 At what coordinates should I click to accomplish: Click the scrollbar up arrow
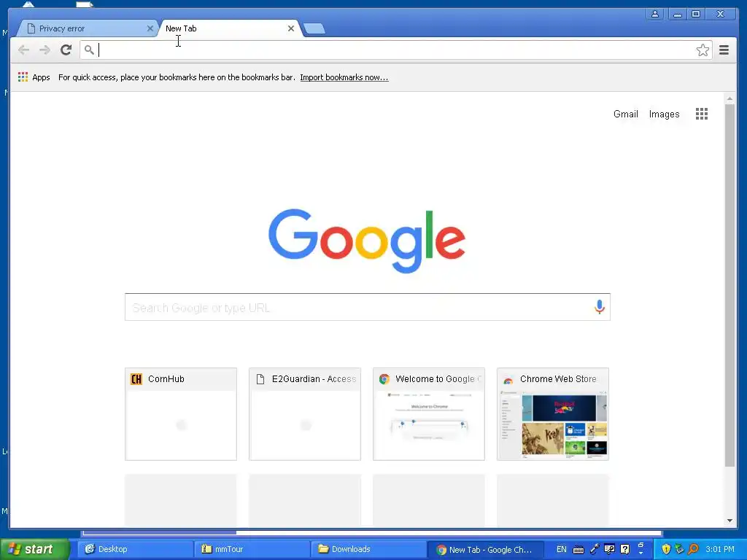tap(729, 98)
